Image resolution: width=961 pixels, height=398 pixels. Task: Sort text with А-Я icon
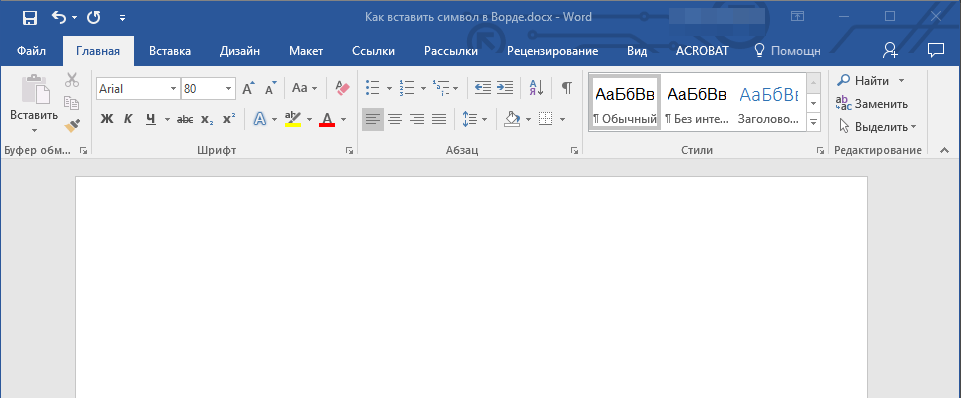(536, 88)
